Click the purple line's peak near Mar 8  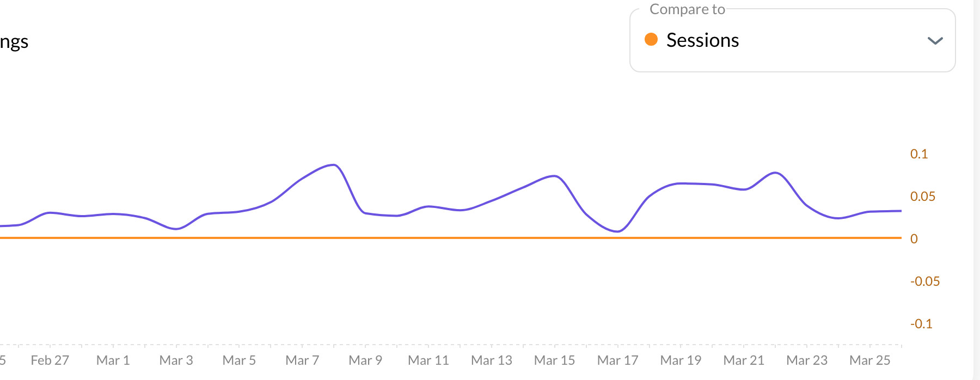click(333, 164)
